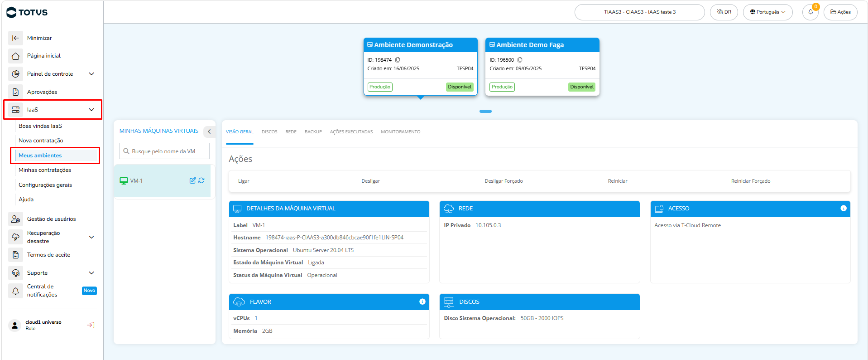Screen dimensions: 868x360
Task: Switch to the VISÃO GERAL tab
Action: click(x=240, y=132)
